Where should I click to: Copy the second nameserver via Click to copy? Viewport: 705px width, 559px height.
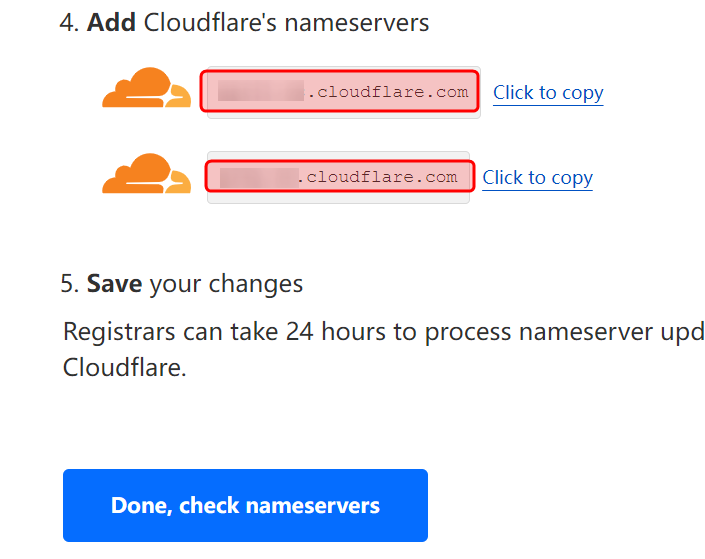coord(537,178)
